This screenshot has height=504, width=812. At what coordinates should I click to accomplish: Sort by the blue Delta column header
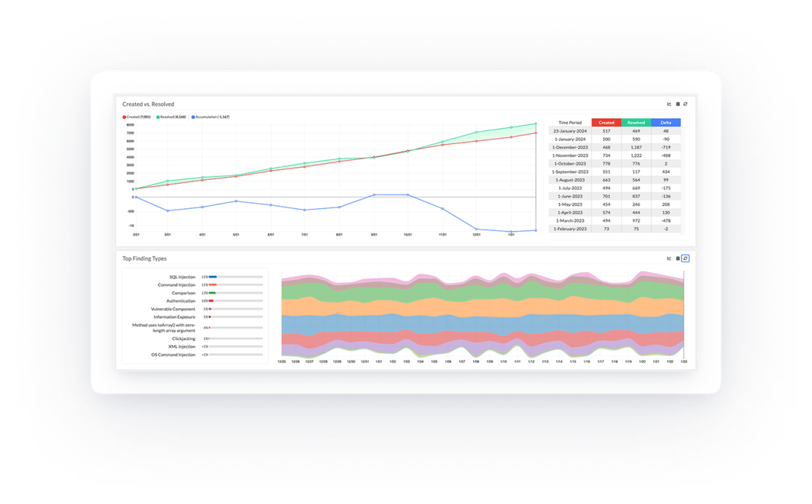click(x=666, y=123)
